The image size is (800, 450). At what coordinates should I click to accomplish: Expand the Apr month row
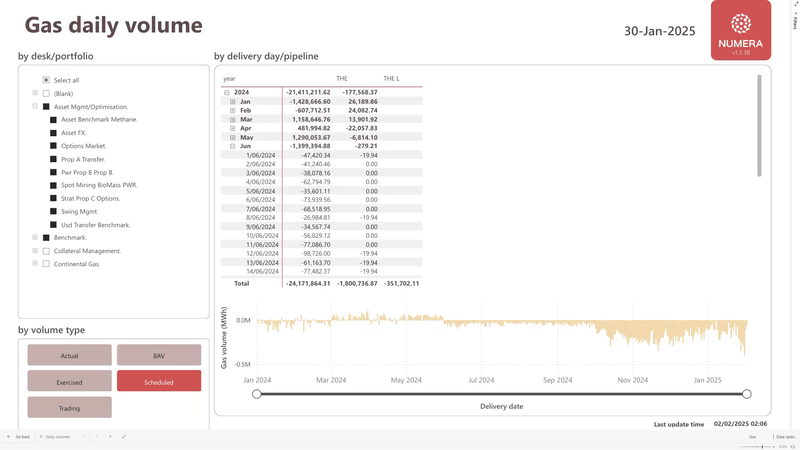coord(233,128)
